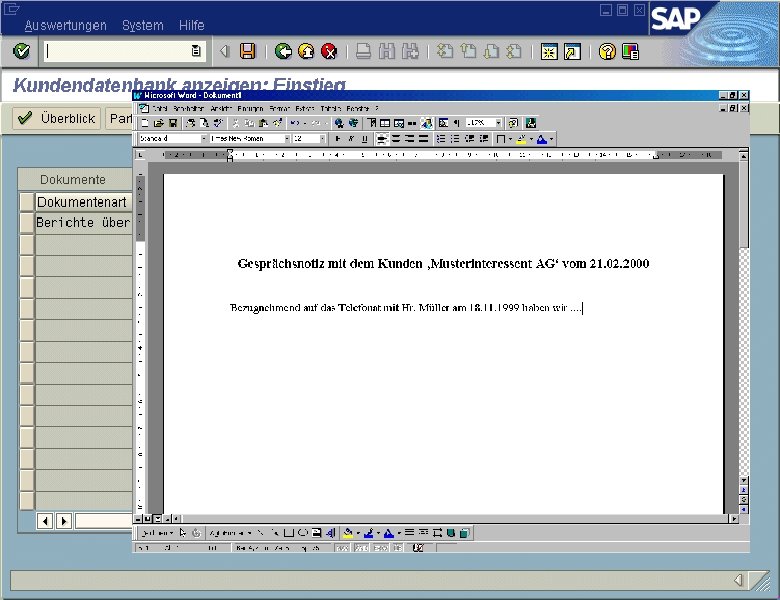Open the Auswertungen menu in SAP

66,25
